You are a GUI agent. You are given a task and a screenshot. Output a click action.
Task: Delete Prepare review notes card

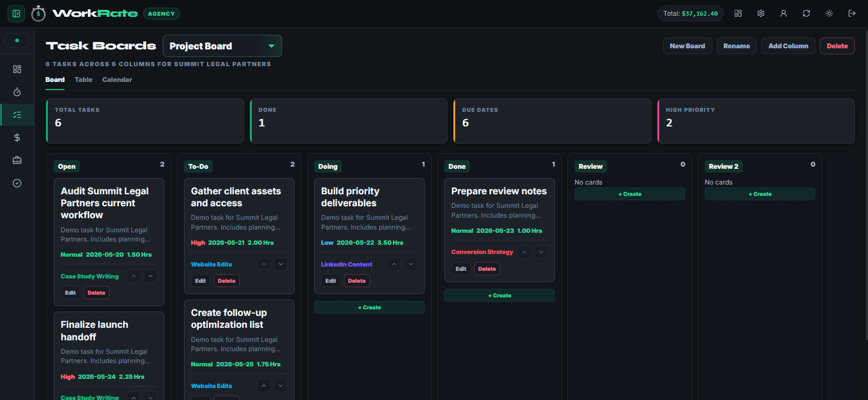[487, 269]
